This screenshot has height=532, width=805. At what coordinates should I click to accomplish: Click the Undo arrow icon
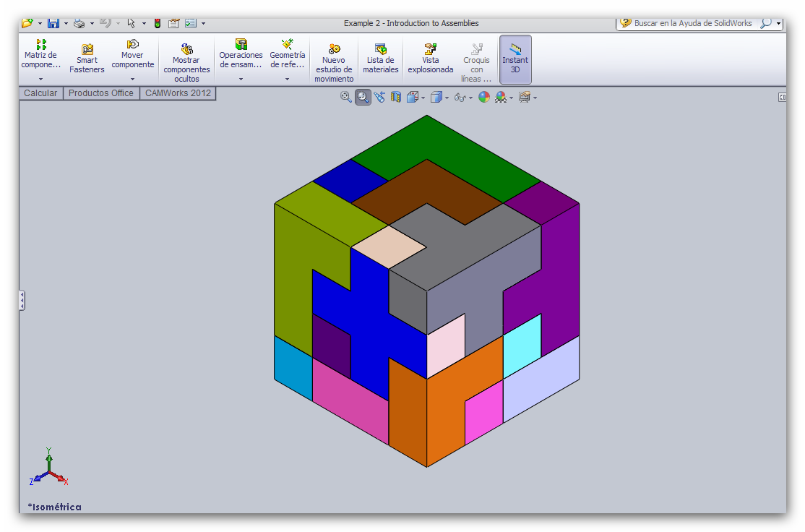pos(106,23)
